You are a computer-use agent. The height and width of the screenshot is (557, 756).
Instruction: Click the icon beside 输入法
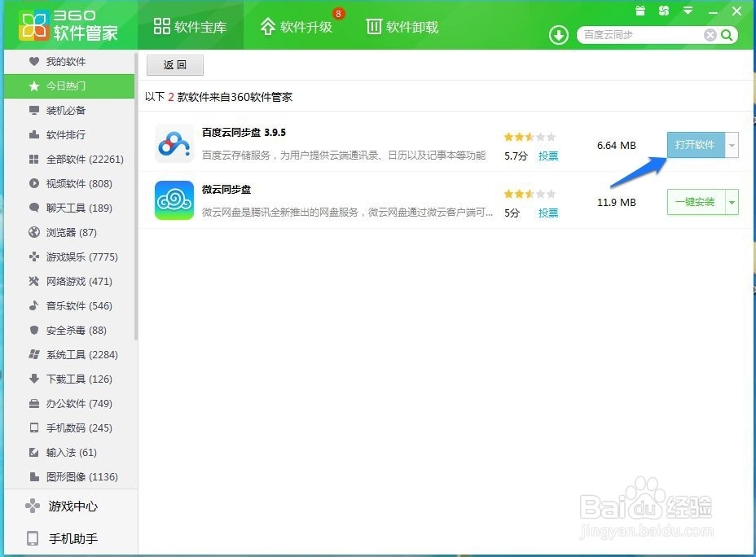pyautogui.click(x=33, y=453)
